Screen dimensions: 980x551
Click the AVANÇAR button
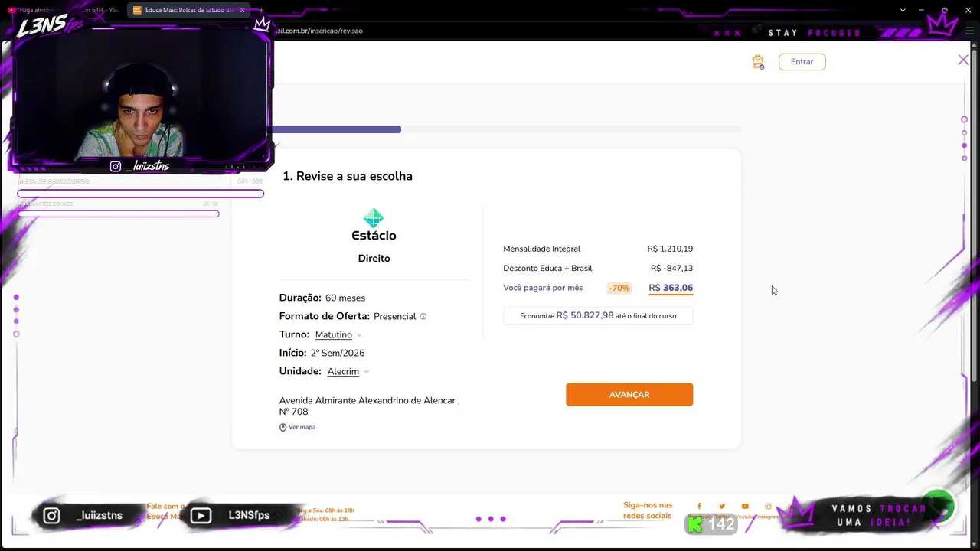point(629,395)
